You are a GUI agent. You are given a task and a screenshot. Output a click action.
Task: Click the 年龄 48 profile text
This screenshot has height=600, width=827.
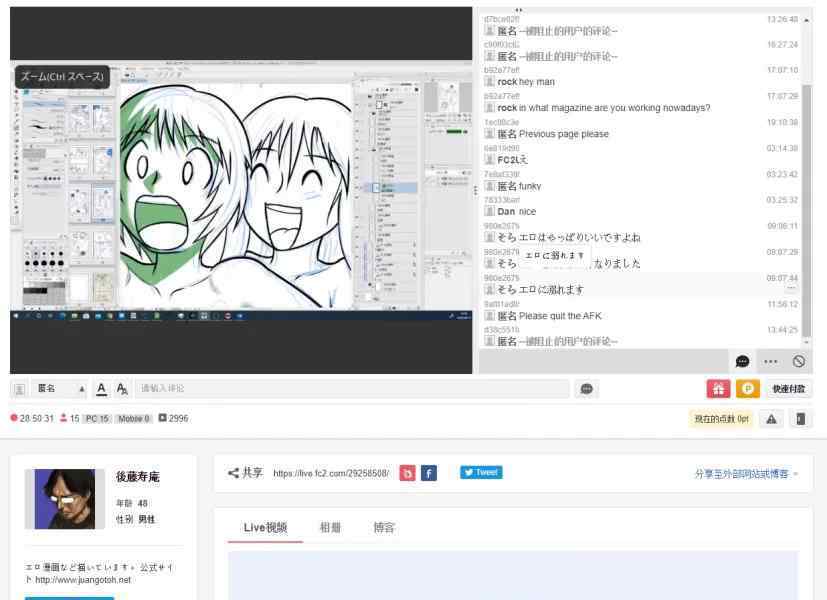tap(132, 504)
